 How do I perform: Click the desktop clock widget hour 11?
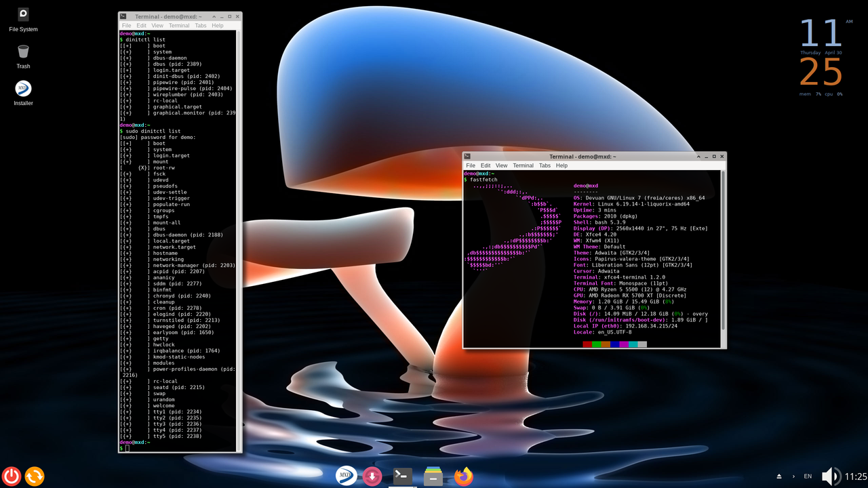[x=821, y=33]
